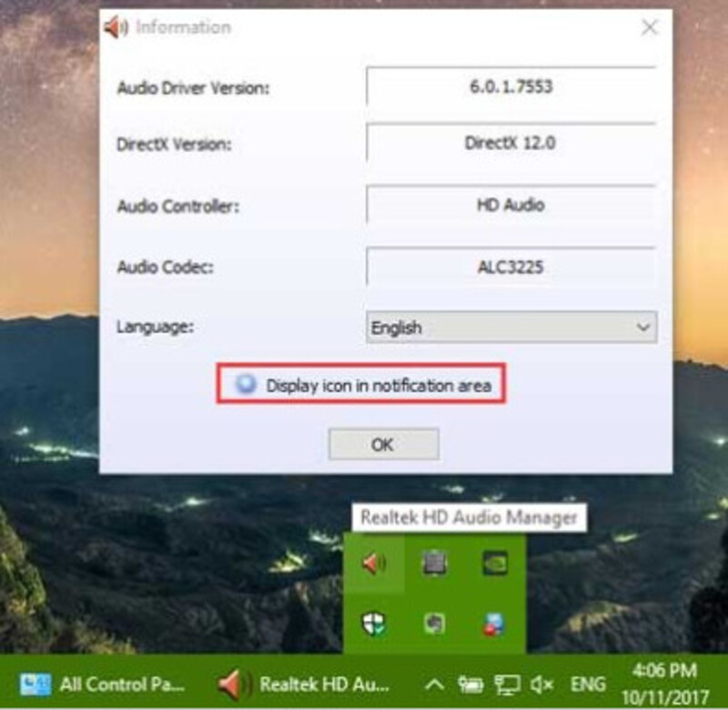Close the Information dialog
728x710 pixels.
649,27
